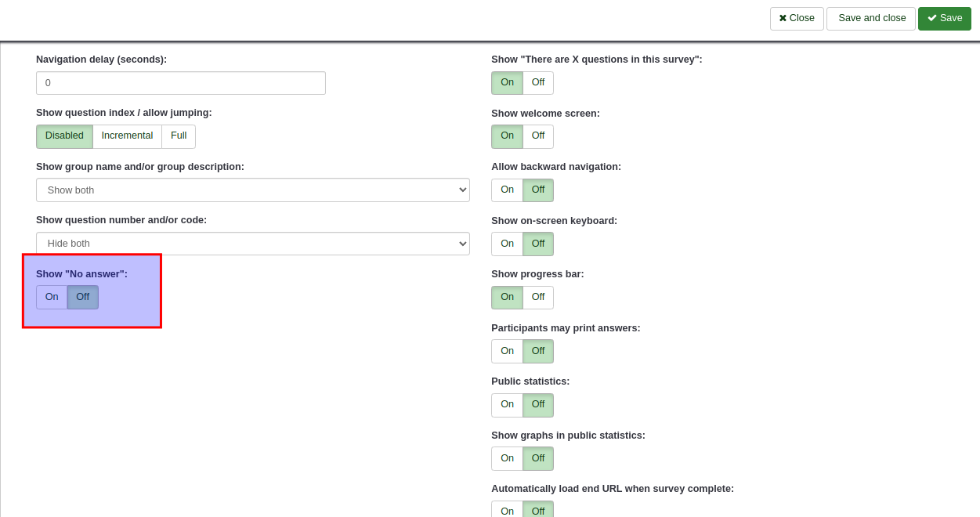Turn On Public statistics

coord(507,405)
